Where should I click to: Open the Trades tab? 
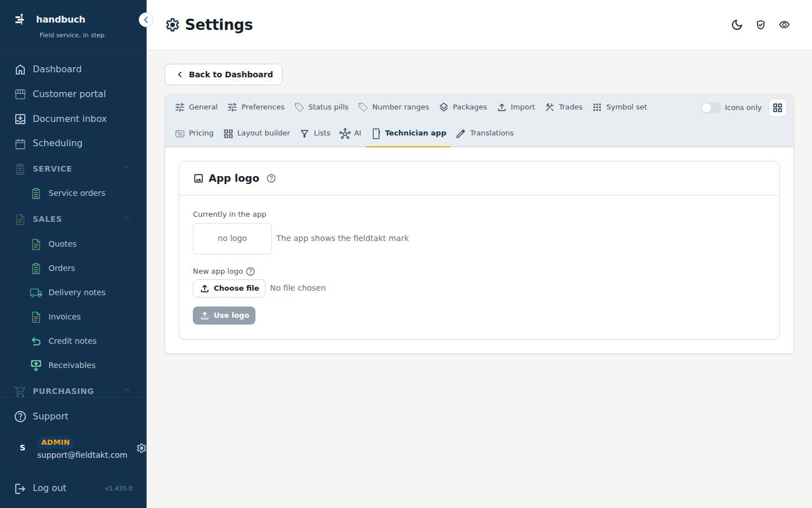(x=564, y=107)
